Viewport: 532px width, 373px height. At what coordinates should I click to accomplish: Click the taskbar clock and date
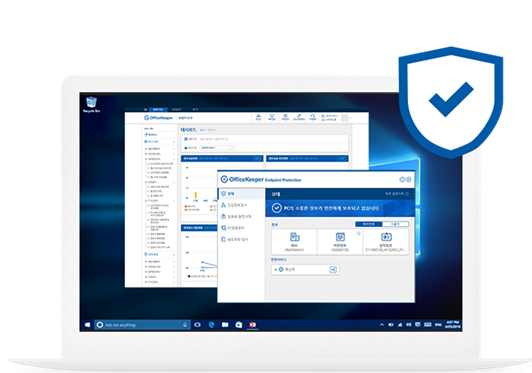pyautogui.click(x=453, y=324)
